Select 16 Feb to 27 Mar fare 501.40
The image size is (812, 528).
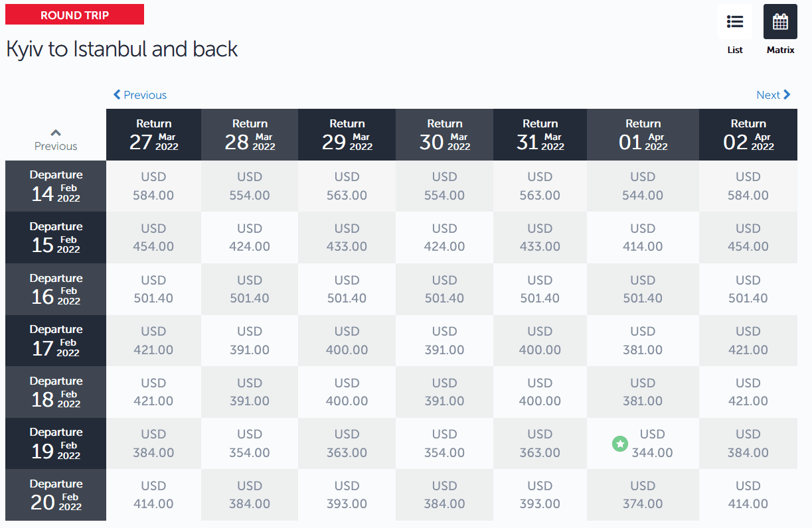153,289
